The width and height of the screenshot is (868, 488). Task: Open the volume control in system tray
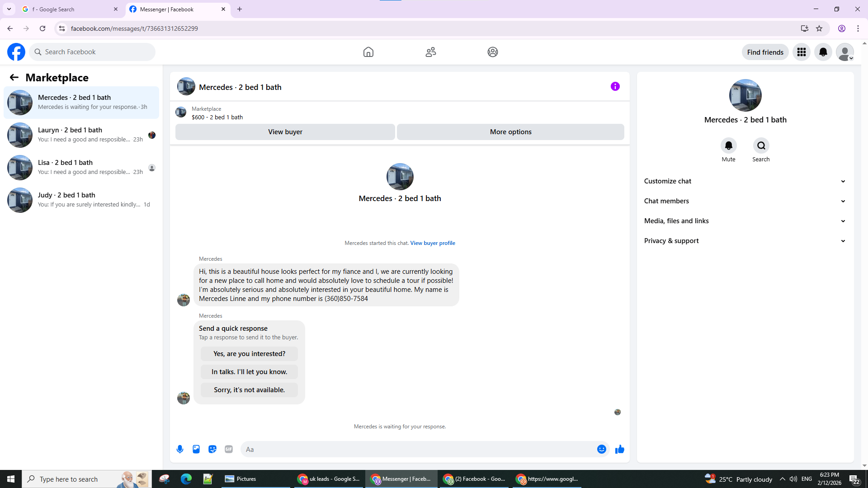tap(793, 479)
